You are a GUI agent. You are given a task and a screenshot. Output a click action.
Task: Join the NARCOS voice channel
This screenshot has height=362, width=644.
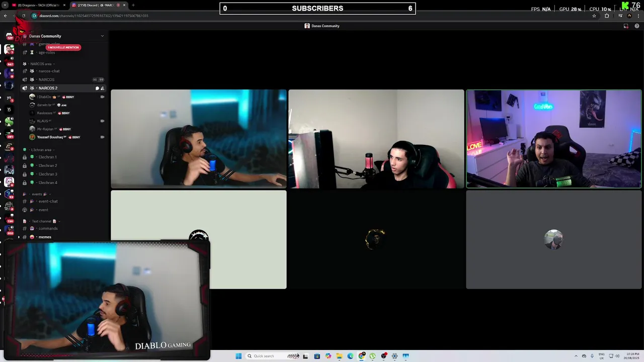[46, 79]
